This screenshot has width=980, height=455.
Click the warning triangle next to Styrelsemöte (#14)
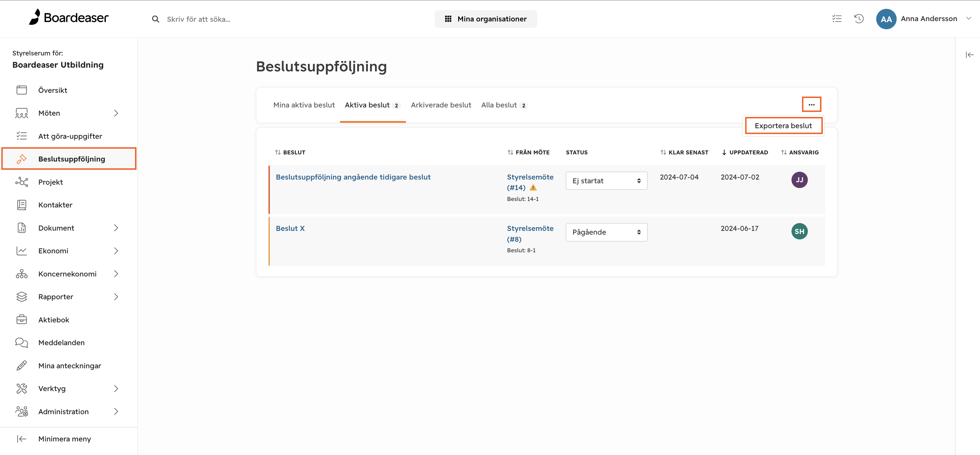pos(533,187)
